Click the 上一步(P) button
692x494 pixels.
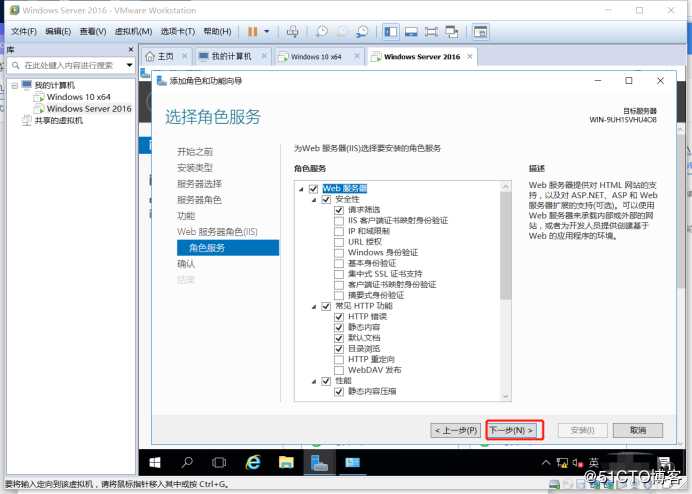(456, 430)
